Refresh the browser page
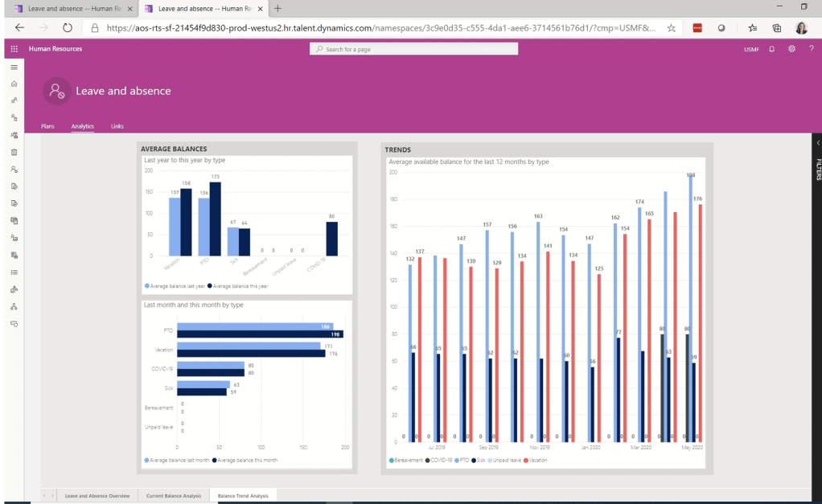Image resolution: width=822 pixels, height=504 pixels. tap(68, 27)
